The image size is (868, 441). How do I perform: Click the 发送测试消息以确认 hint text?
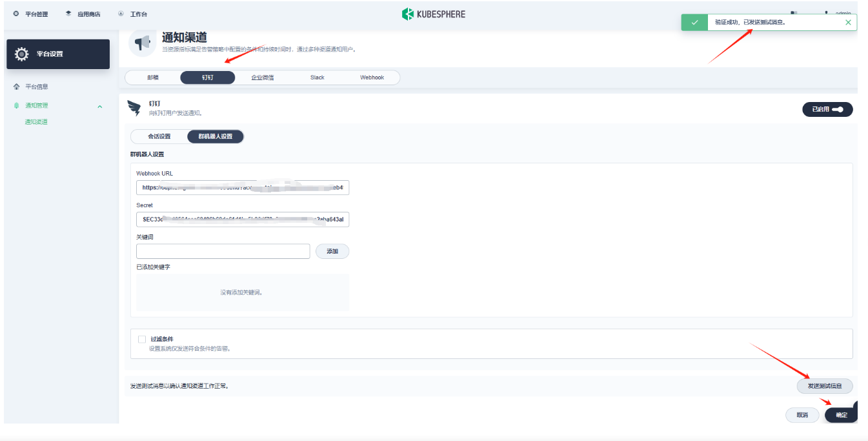click(179, 386)
